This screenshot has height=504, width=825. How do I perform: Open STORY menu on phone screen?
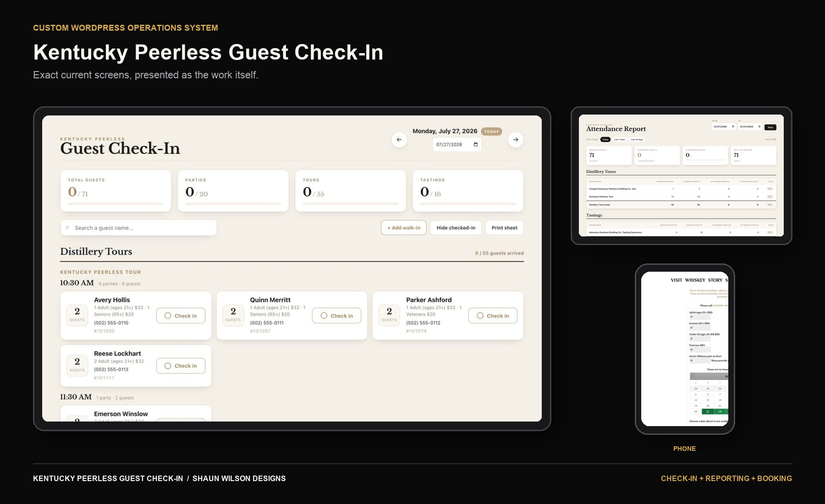click(715, 280)
